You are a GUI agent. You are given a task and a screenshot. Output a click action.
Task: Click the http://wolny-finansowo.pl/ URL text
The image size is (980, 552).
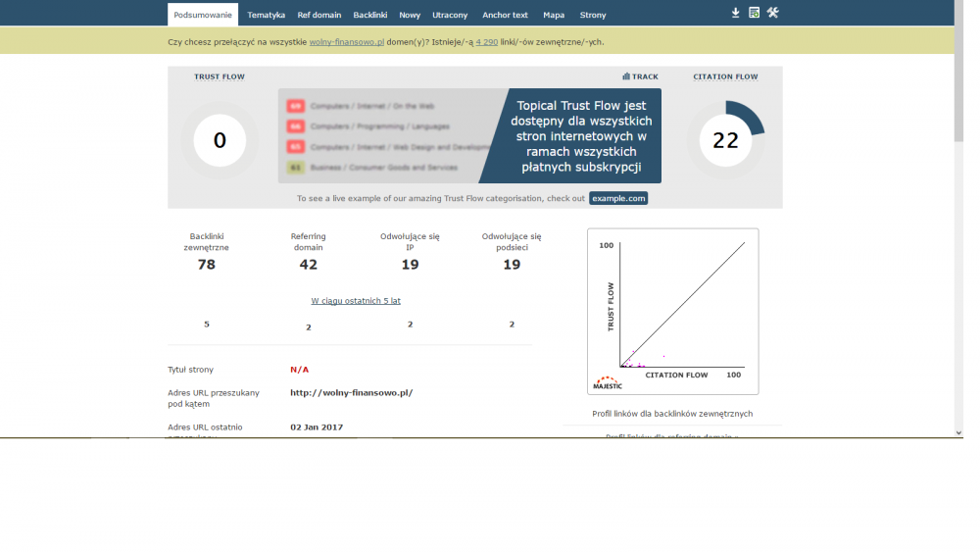351,392
